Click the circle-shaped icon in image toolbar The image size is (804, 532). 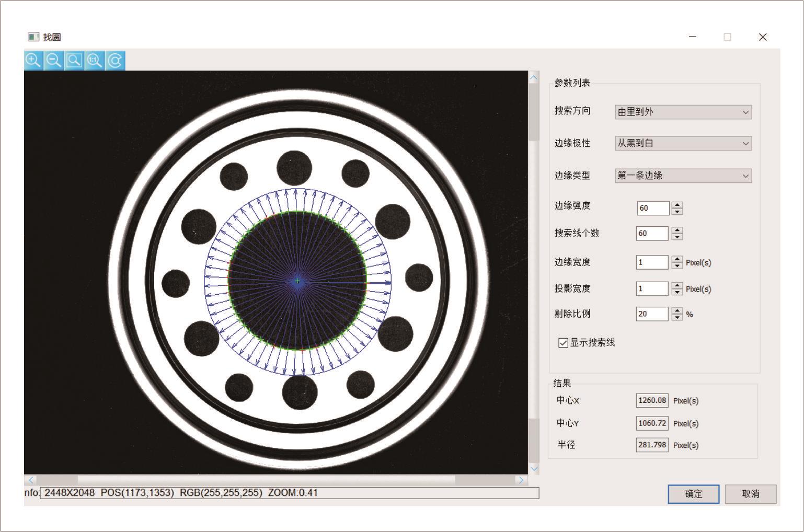tap(115, 61)
